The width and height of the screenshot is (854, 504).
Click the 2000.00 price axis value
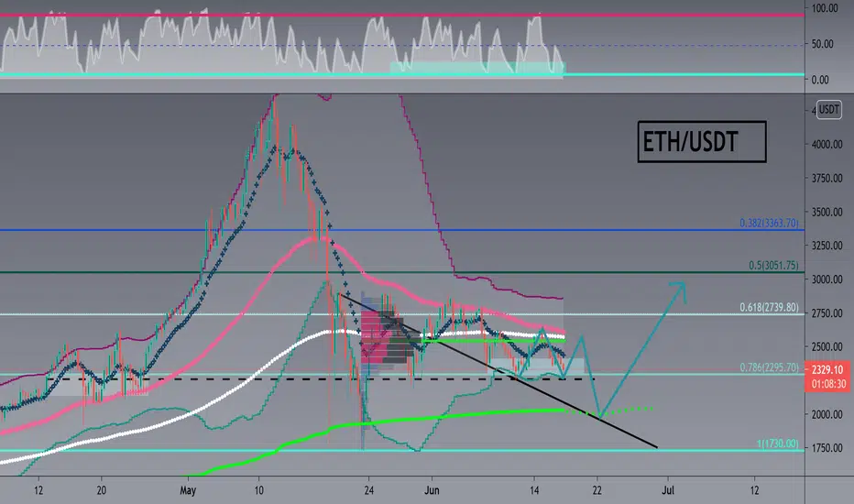point(827,414)
